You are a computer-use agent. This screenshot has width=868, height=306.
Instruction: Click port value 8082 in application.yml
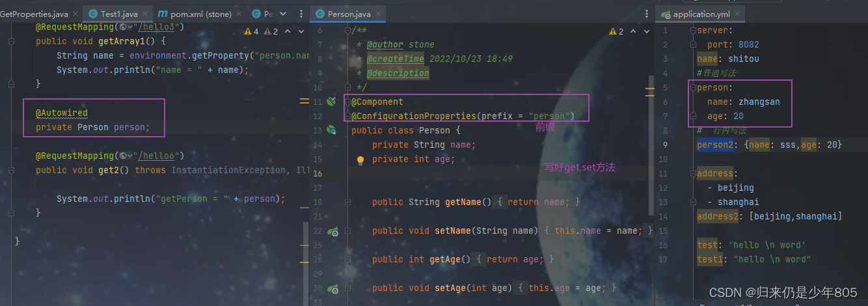click(749, 45)
